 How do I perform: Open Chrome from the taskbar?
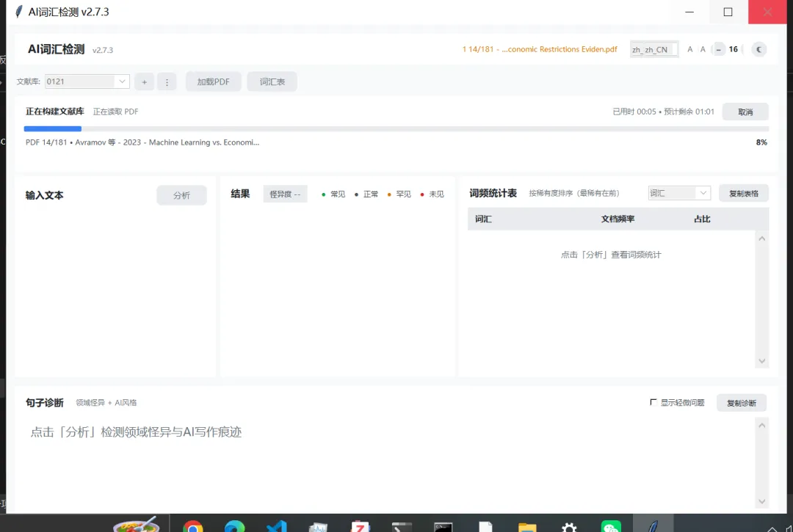193,527
